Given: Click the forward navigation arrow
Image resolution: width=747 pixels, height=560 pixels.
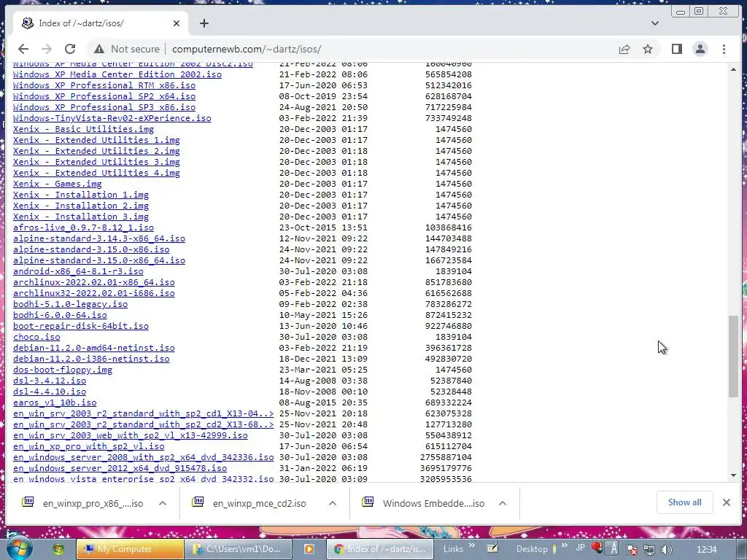Looking at the screenshot, I should click(46, 49).
